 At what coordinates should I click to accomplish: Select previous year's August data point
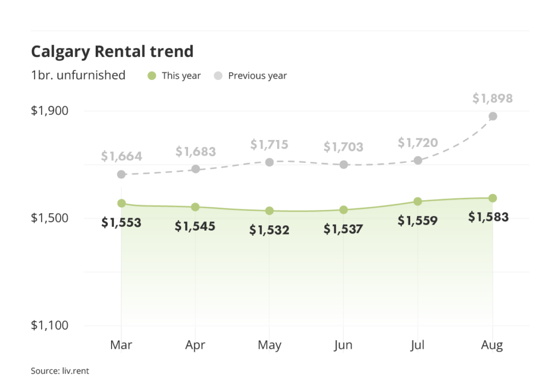493,116
